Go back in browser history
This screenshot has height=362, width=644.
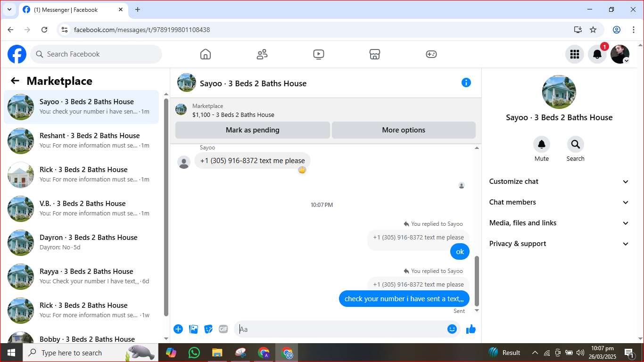point(10,30)
